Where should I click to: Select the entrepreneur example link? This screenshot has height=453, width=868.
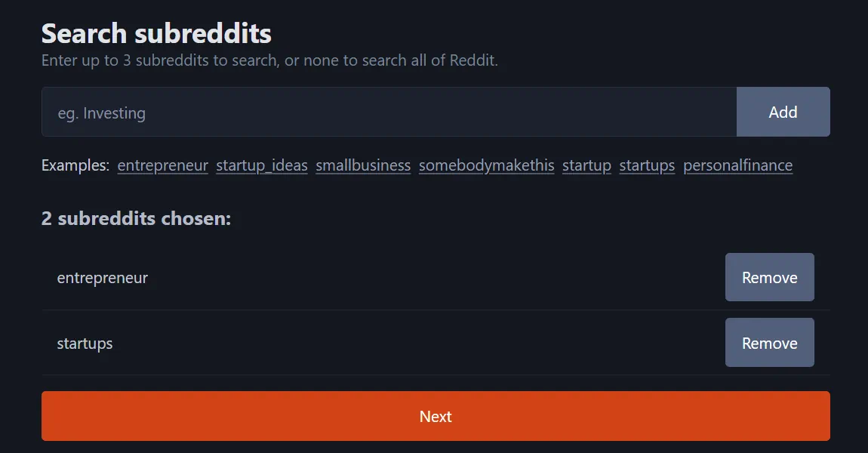pyautogui.click(x=162, y=165)
